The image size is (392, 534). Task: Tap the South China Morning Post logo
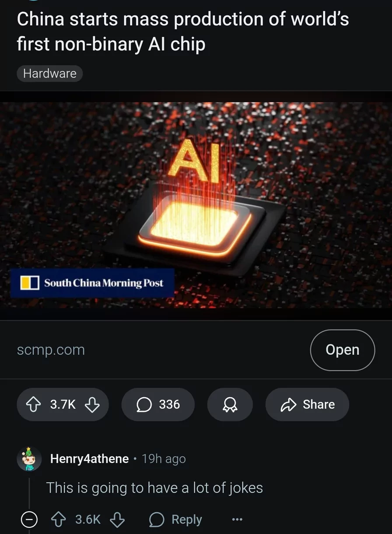tap(92, 283)
